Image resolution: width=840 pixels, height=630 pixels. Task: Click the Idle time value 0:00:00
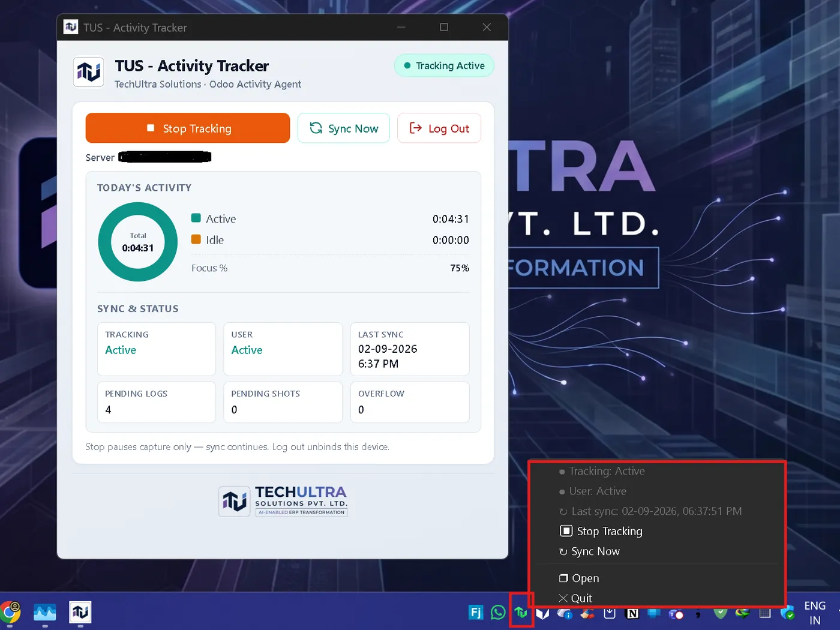[451, 240]
